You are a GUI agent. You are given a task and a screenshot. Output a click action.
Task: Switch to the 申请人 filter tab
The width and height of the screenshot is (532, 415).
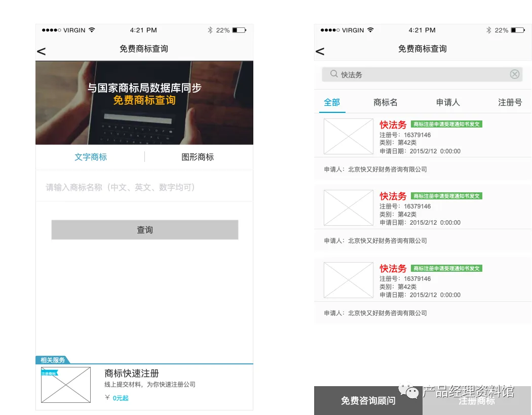click(x=448, y=102)
